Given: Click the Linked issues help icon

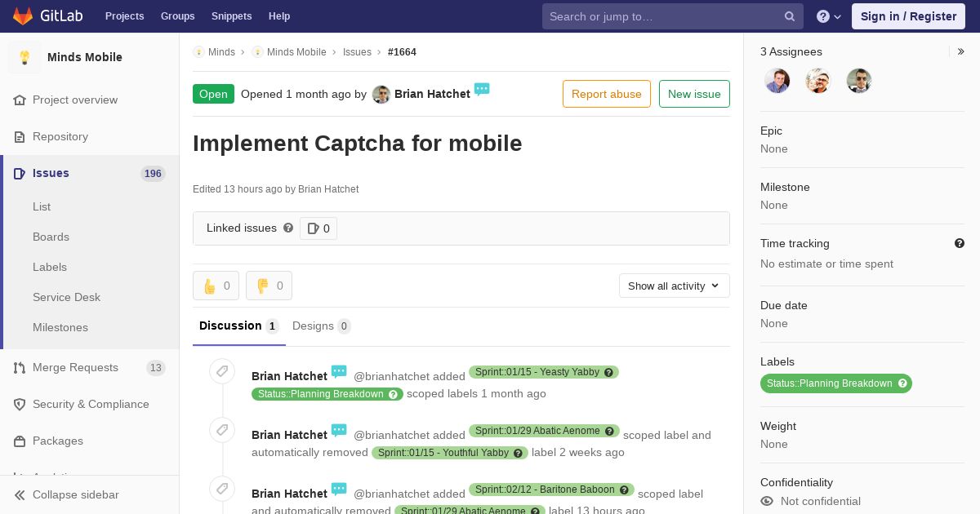Looking at the screenshot, I should point(288,228).
